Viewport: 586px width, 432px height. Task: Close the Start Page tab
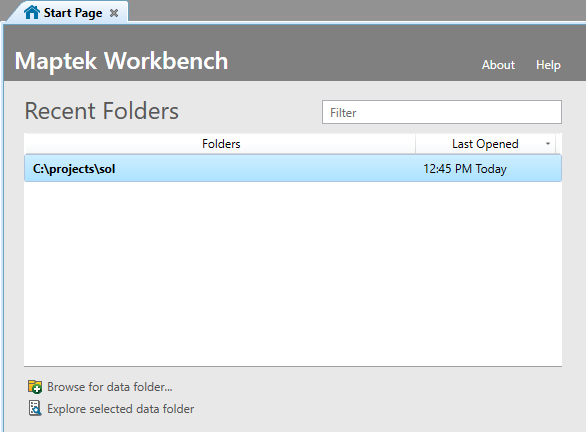[114, 13]
